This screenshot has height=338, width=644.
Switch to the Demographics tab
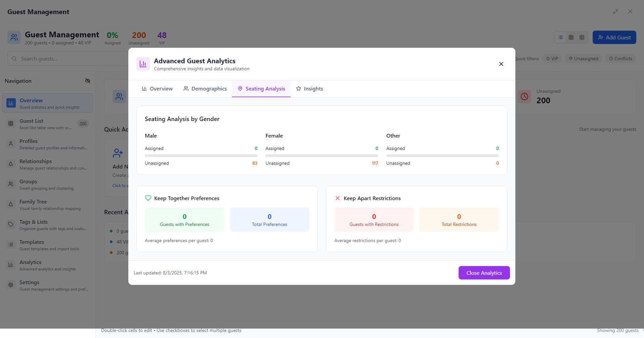click(x=205, y=88)
